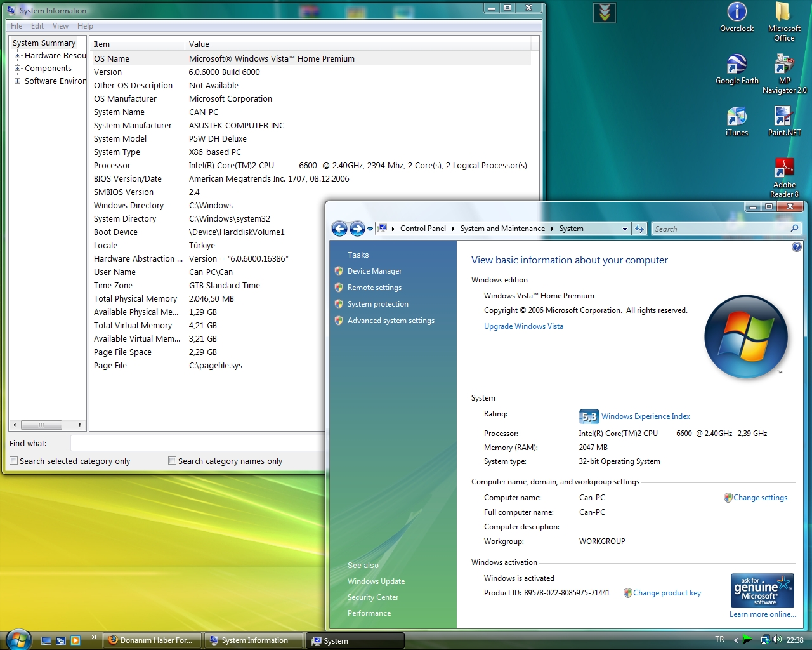Click refresh button beside address bar
Viewport: 812px width, 650px height.
(x=639, y=229)
